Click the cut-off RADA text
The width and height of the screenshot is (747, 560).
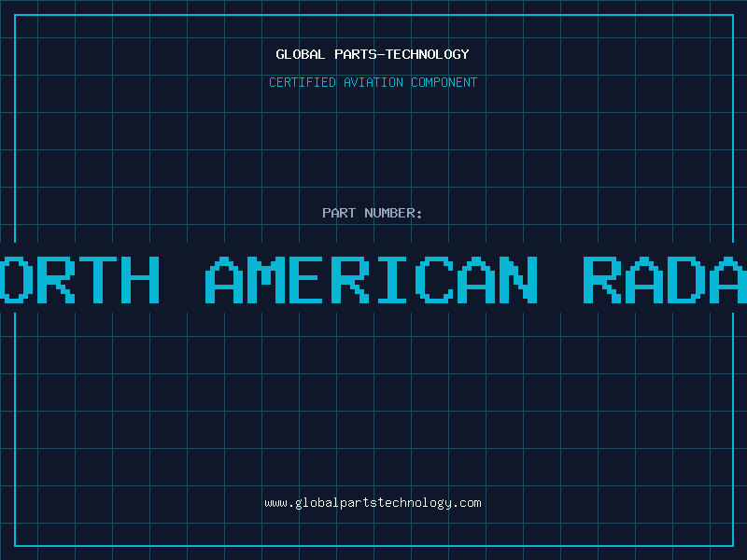pos(665,280)
